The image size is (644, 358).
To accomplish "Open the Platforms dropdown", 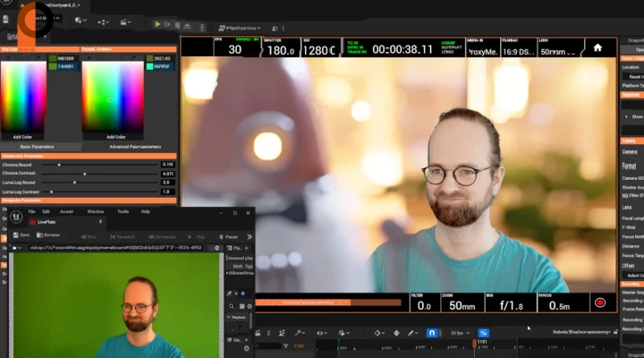I will coord(240,28).
